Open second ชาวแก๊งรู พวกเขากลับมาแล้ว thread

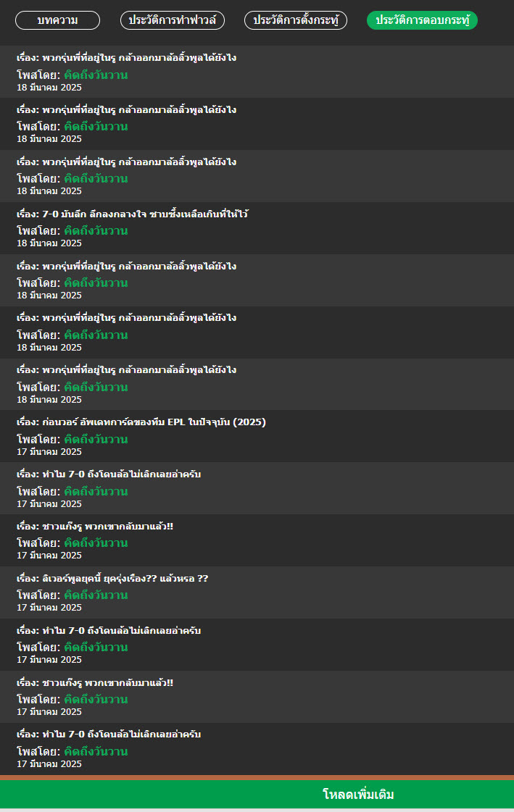[x=95, y=682]
